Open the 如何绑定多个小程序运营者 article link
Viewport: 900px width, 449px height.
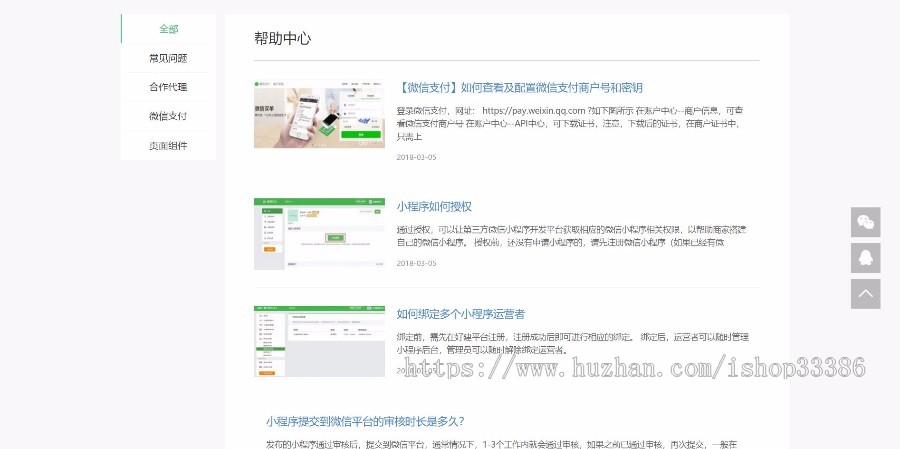coord(460,314)
